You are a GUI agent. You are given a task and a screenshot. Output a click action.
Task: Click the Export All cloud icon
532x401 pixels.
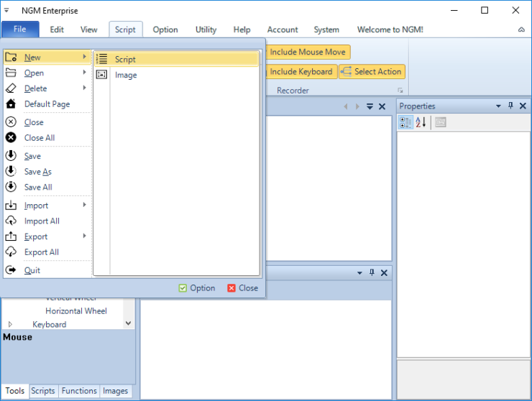point(11,252)
